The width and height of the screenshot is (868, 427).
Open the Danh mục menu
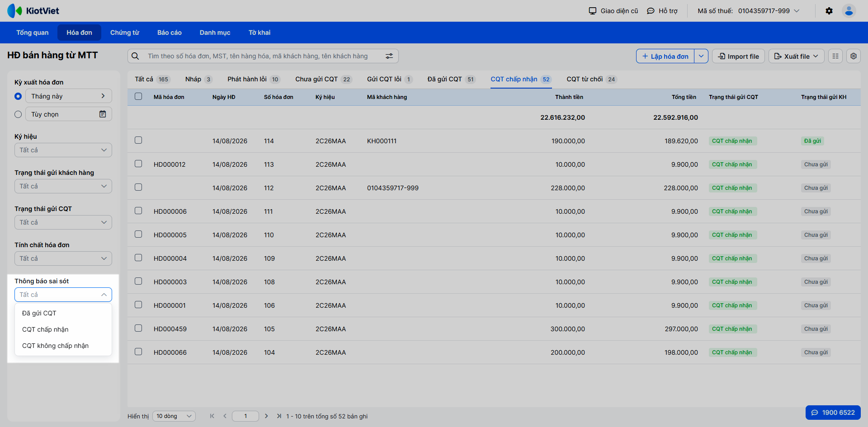(215, 33)
